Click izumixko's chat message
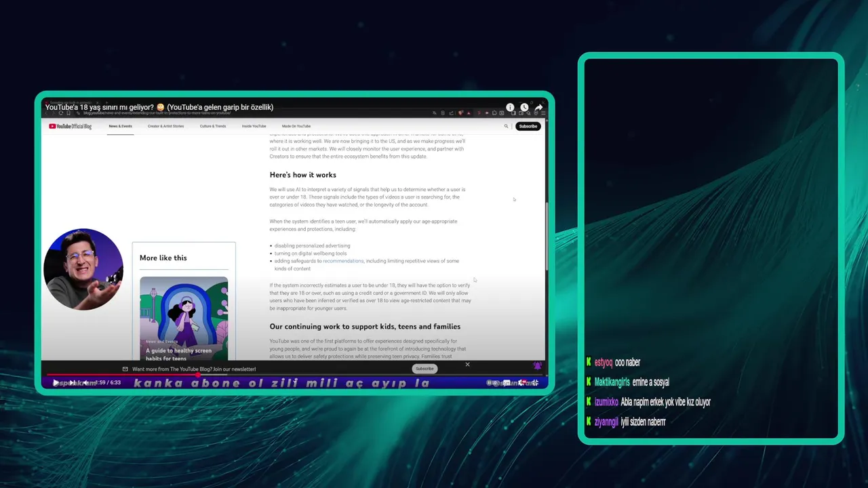The width and height of the screenshot is (868, 488). pos(665,402)
